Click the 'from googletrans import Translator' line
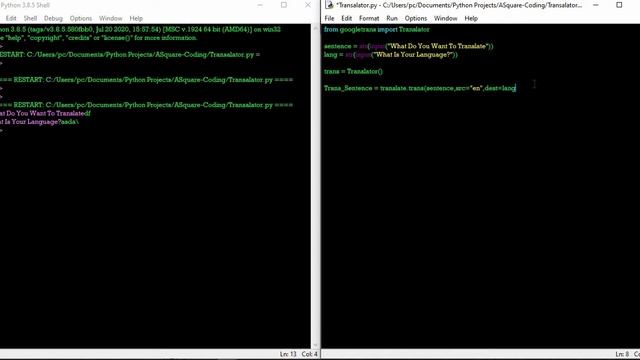 coord(377,29)
